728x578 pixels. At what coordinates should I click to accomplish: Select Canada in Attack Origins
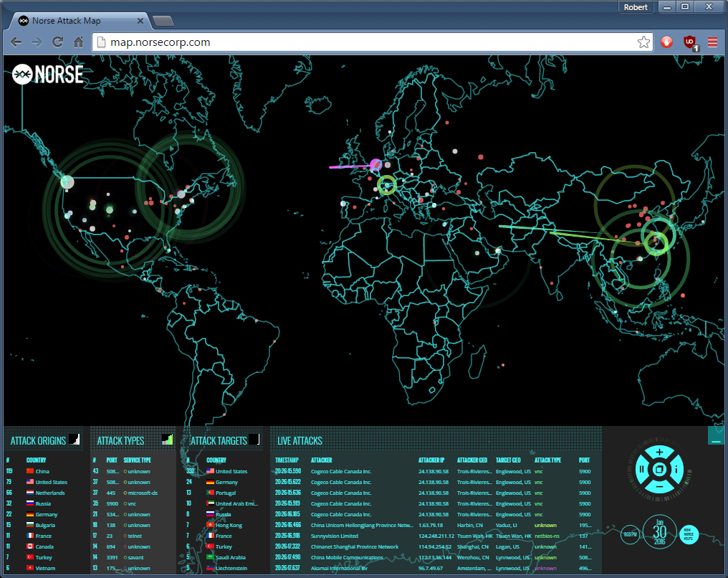[43, 546]
